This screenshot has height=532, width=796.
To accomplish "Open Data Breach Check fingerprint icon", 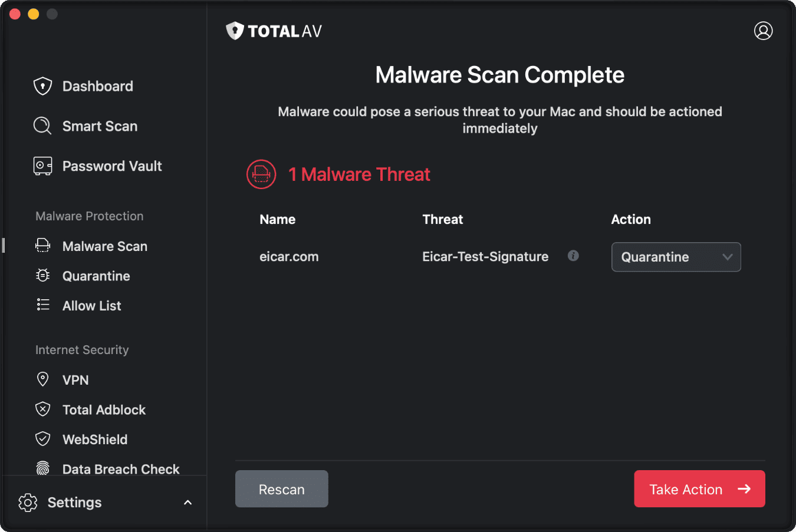I will pos(42,468).
